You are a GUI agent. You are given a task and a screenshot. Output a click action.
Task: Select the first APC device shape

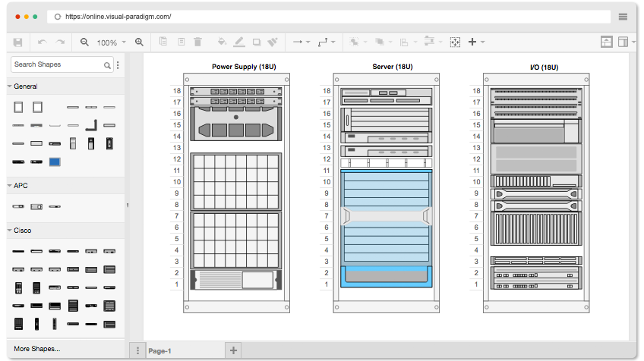tap(18, 206)
